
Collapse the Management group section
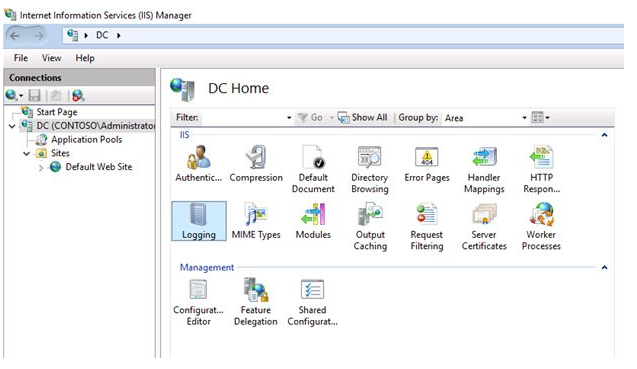click(x=604, y=267)
